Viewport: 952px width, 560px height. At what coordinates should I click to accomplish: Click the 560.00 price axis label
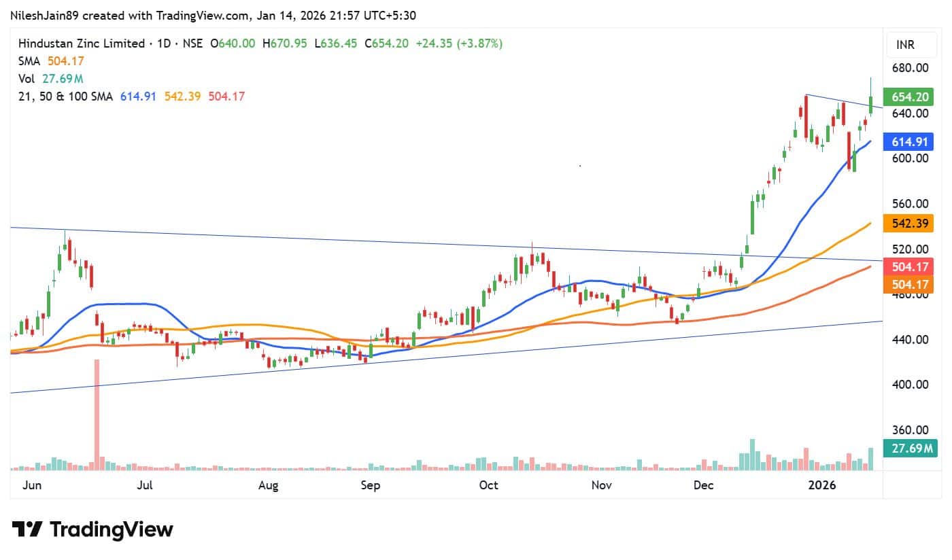tap(910, 204)
